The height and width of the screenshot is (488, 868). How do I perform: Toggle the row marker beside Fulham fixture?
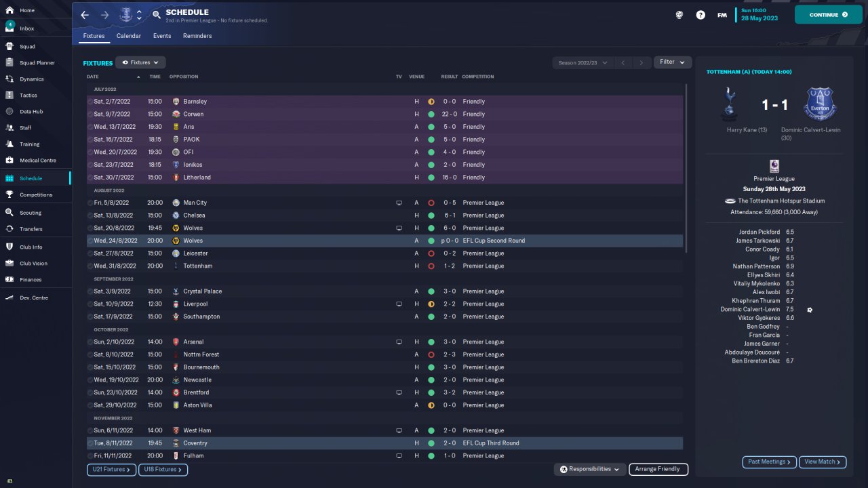90,456
